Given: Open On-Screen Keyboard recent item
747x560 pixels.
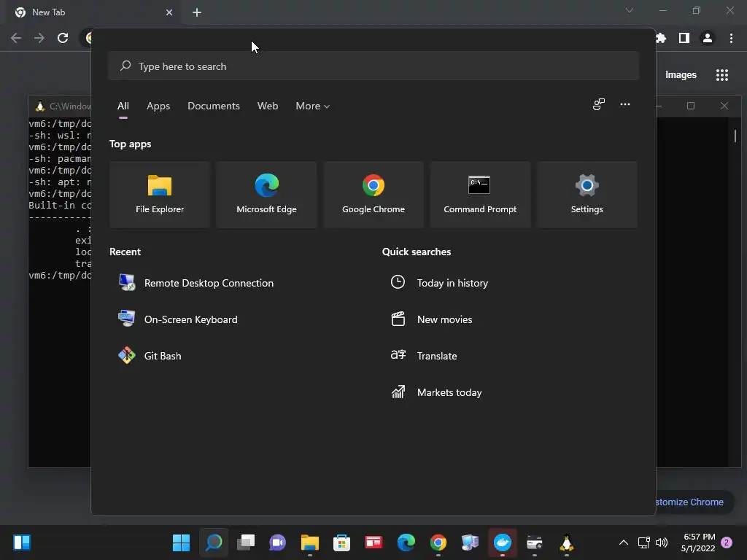Looking at the screenshot, I should click(x=178, y=319).
